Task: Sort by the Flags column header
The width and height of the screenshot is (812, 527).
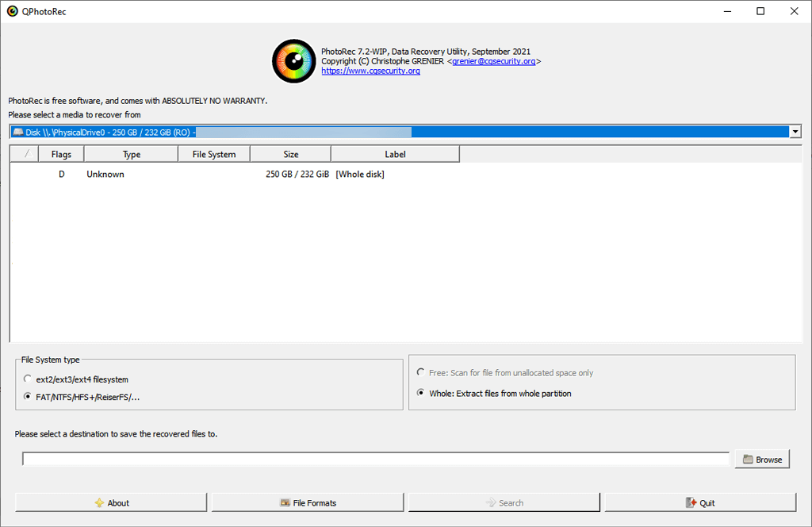Action: click(x=61, y=154)
